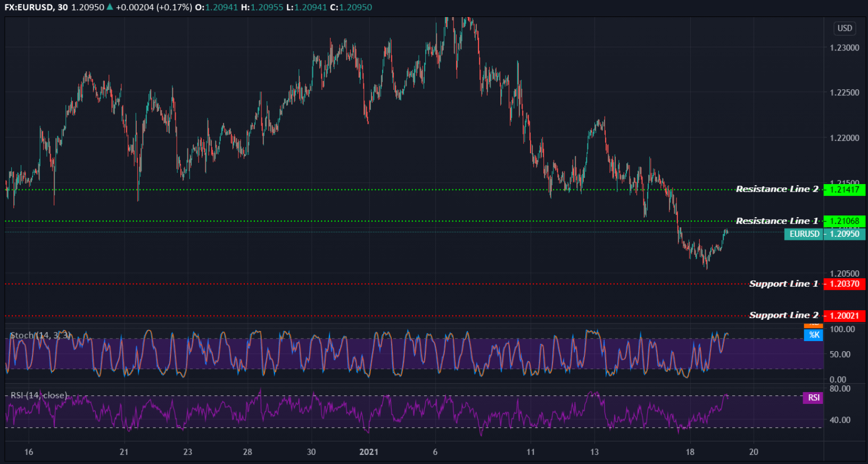Select the Resistance Line 2 label

click(x=777, y=189)
